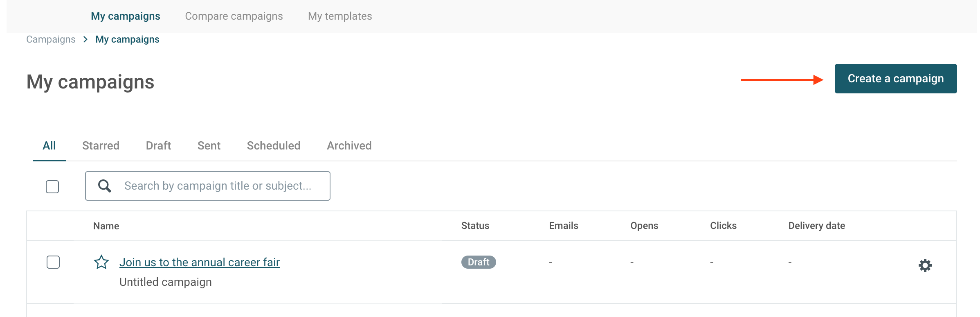Check the career fair campaign row checkbox
Viewport: 980px width, 317px height.
point(53,262)
